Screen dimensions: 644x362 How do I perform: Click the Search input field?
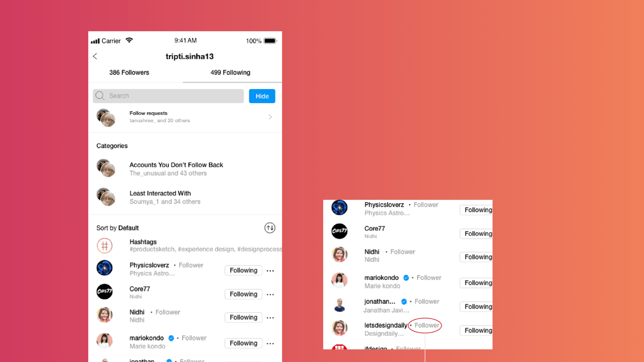point(168,96)
